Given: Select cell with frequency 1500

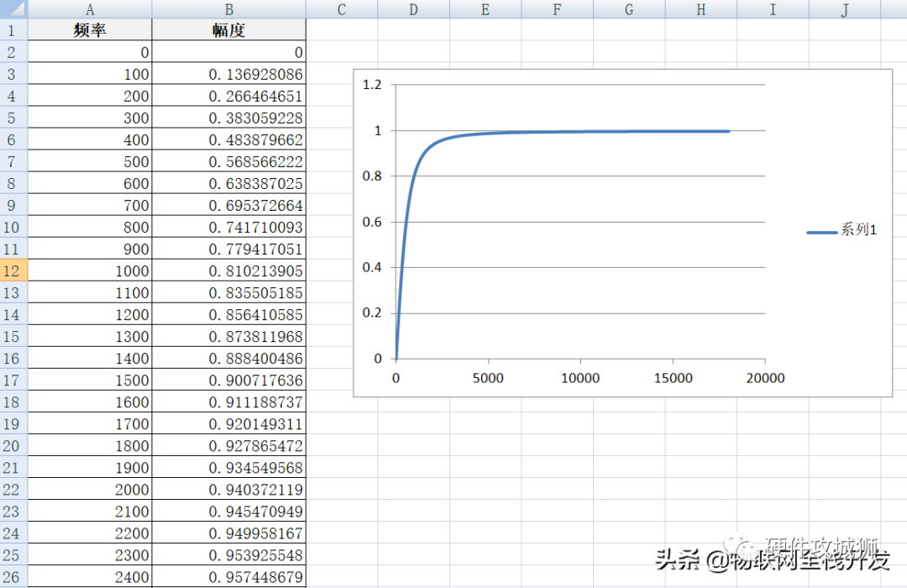Looking at the screenshot, I should [x=90, y=381].
